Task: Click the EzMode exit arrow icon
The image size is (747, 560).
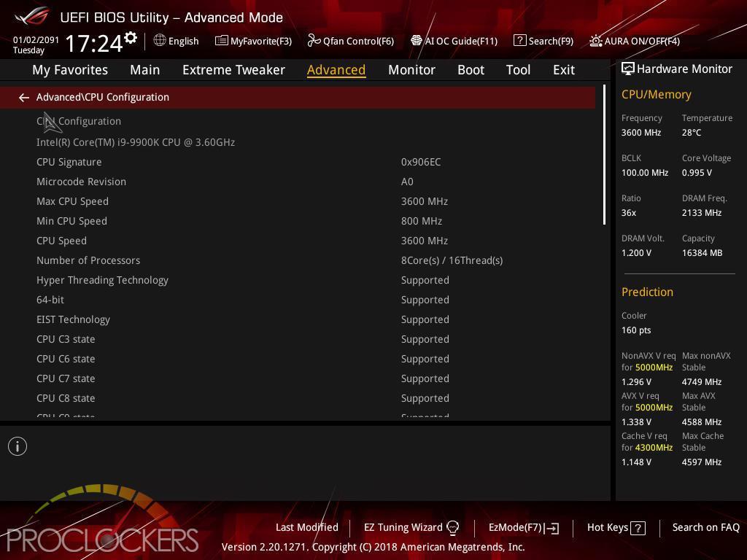Action: click(x=551, y=528)
